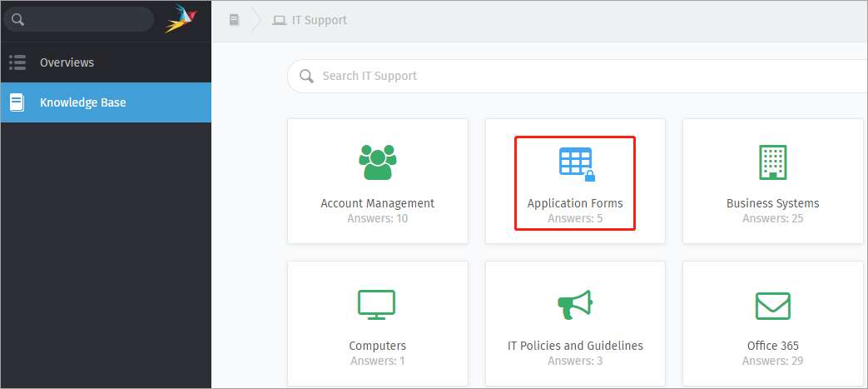
Task: Open the Application Forms table icon
Action: pyautogui.click(x=577, y=164)
